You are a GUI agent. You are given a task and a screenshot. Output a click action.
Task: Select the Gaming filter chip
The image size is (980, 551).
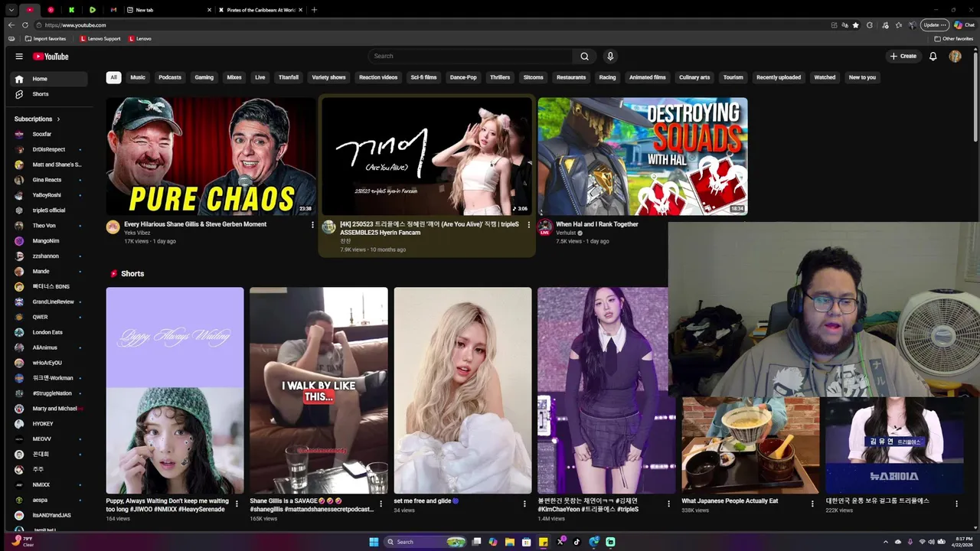(x=204, y=77)
